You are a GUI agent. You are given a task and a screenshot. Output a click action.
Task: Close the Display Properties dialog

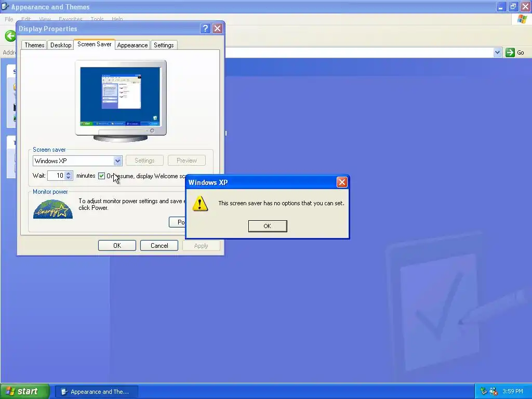click(218, 29)
